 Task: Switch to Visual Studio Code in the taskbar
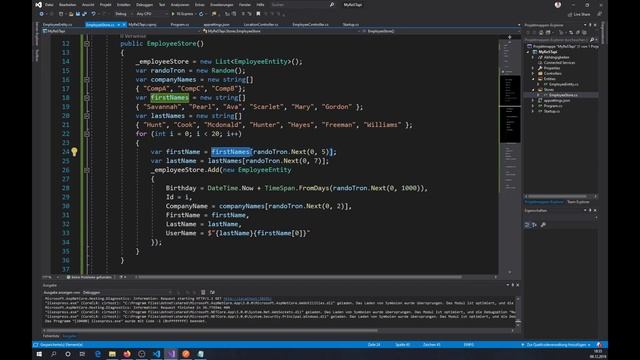coord(156,354)
